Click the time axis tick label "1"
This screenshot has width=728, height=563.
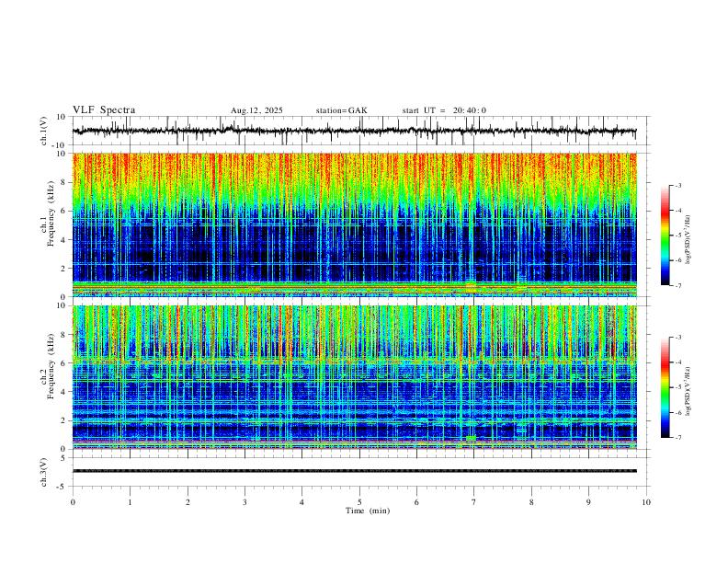pos(130,502)
